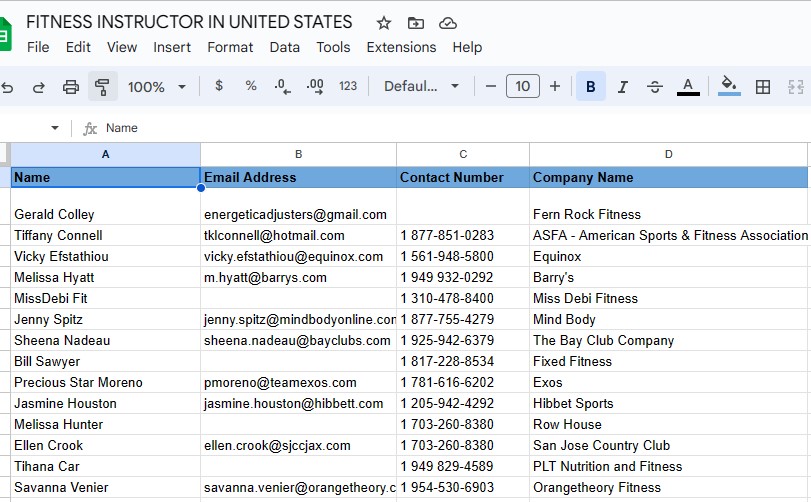Open the Default font dropdown

[421, 86]
